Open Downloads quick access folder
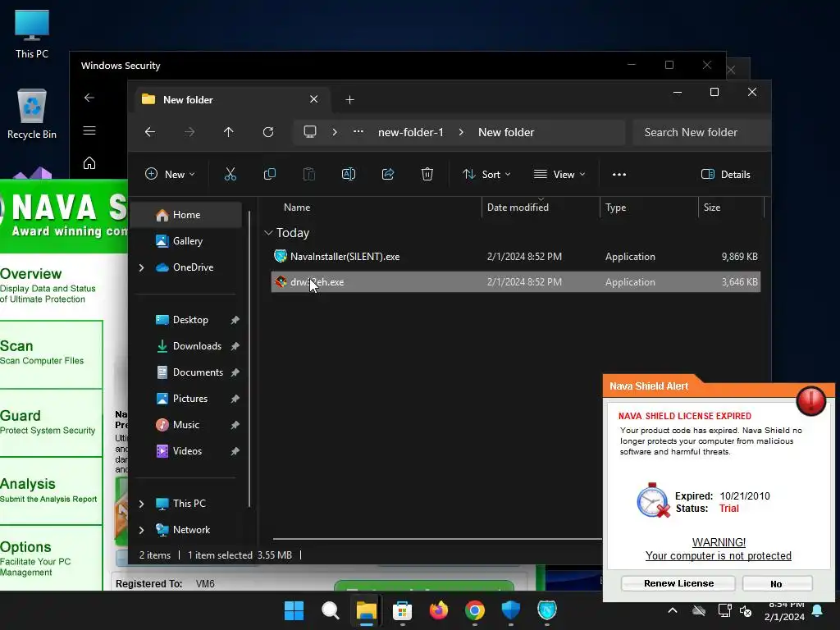 (197, 346)
